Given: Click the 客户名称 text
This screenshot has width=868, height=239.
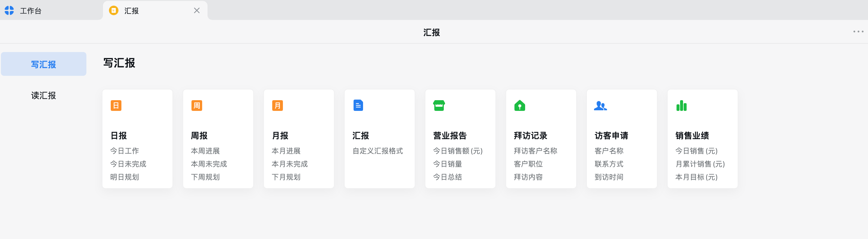Looking at the screenshot, I should pyautogui.click(x=609, y=150).
